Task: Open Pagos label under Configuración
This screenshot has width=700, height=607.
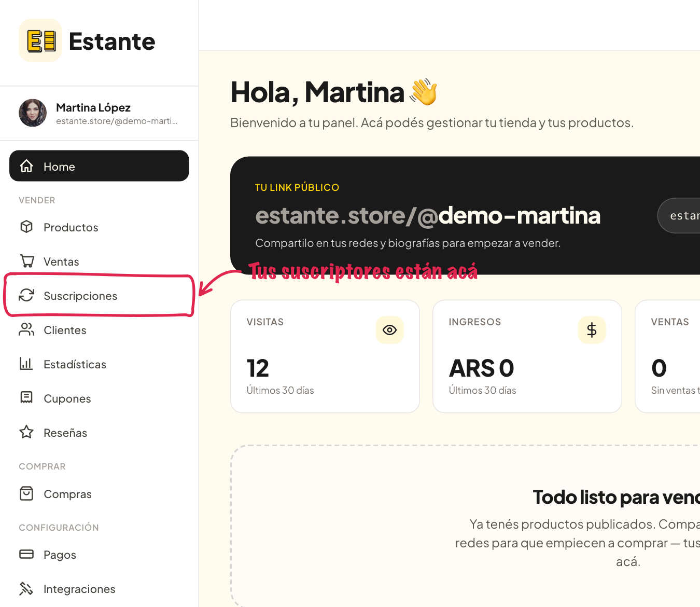Action: (60, 555)
